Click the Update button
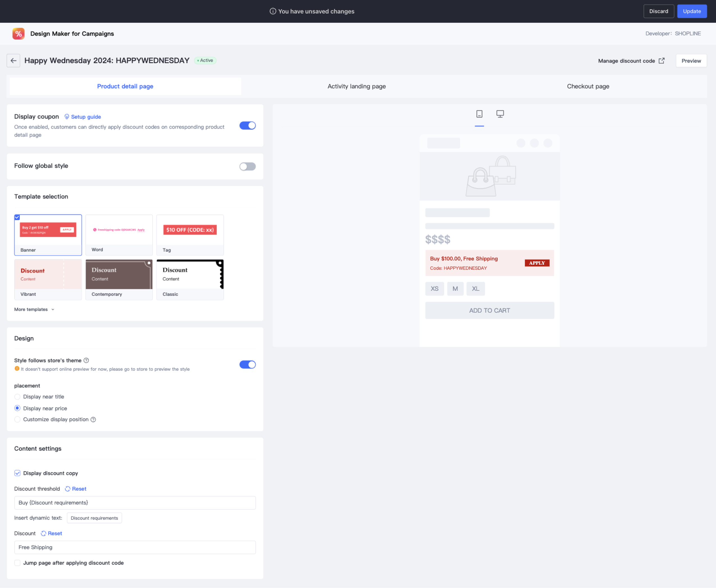716x588 pixels. 692,11
